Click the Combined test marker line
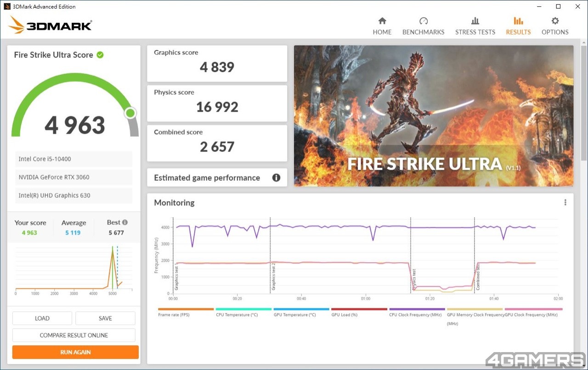This screenshot has height=370, width=588. 475,255
